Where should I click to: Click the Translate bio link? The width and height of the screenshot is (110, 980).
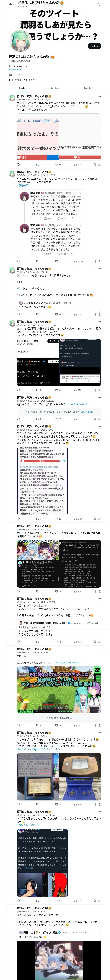pyautogui.click(x=15, y=70)
